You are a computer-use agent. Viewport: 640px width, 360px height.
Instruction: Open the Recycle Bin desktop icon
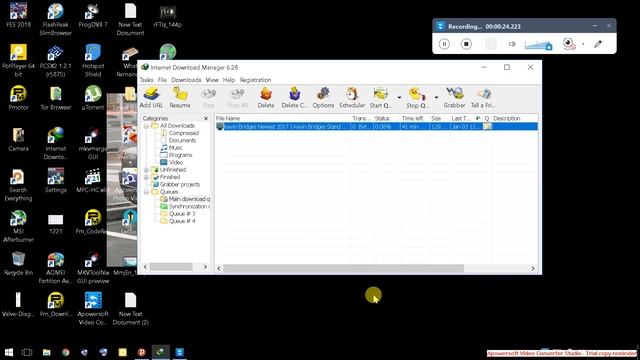click(18, 264)
